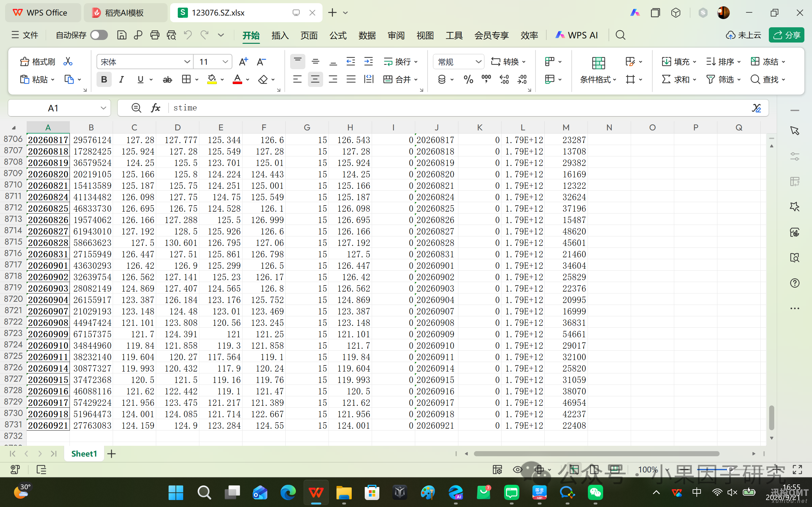Click the Format Painter (格式刷) icon

click(24, 61)
